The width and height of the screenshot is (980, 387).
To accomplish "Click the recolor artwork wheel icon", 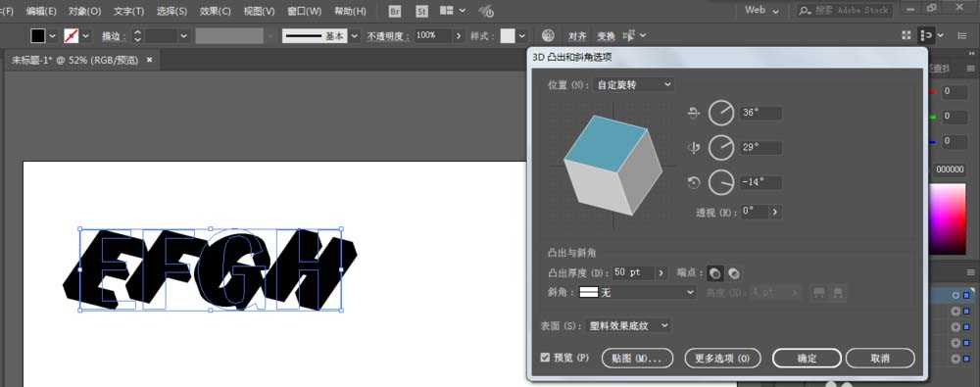I will pos(548,35).
